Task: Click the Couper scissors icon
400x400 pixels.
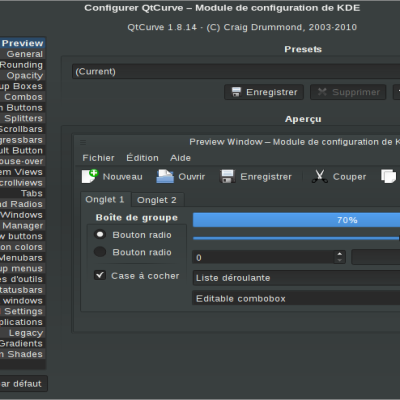Action: coord(319,176)
